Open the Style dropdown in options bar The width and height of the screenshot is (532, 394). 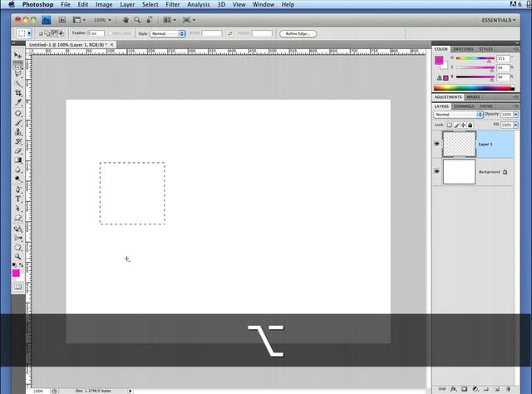coord(168,34)
